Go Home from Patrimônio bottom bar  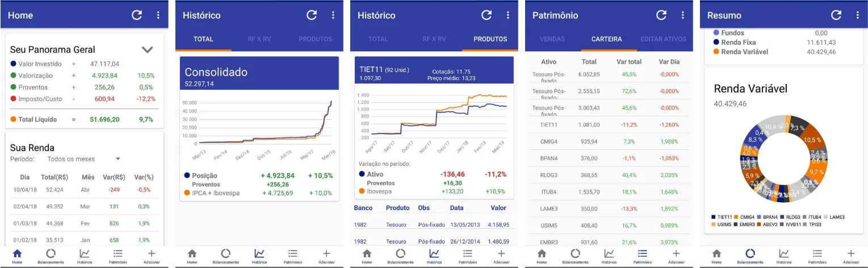click(542, 256)
